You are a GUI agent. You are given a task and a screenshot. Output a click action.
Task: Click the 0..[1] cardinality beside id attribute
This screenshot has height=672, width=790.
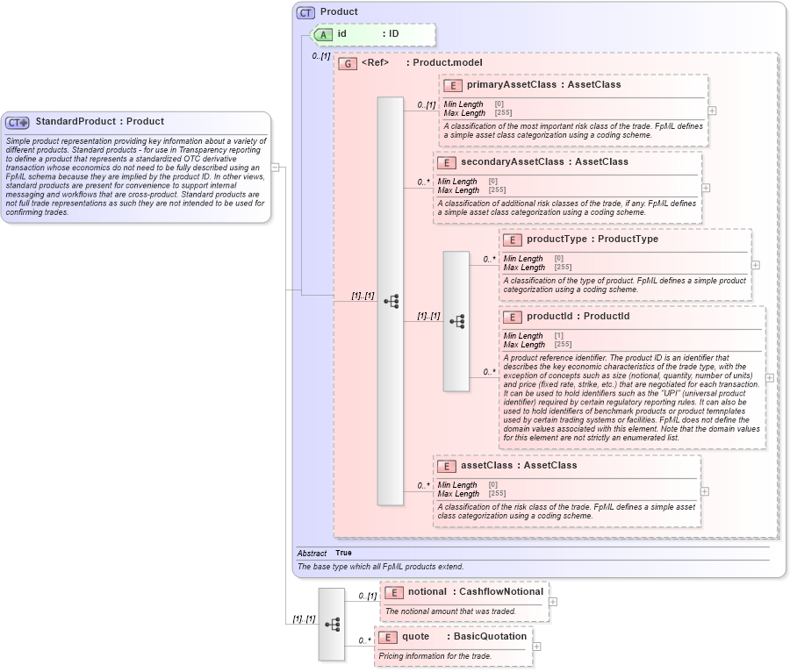click(x=321, y=56)
